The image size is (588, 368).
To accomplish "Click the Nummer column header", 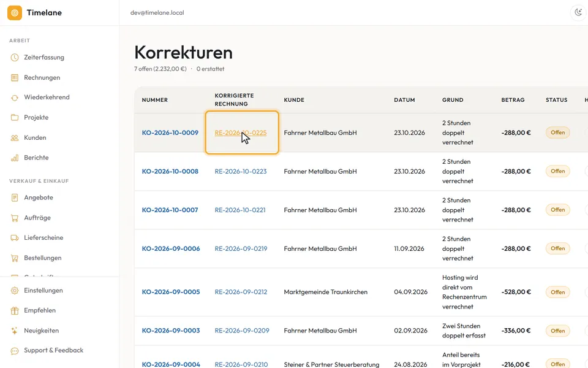I will pyautogui.click(x=155, y=100).
